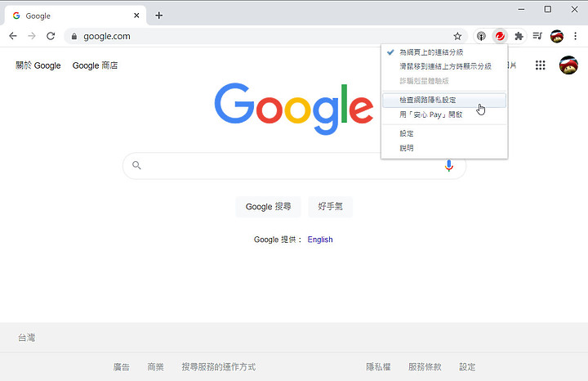
Task: Open 搜尋服務的運作方式 footer link
Action: pyautogui.click(x=219, y=367)
